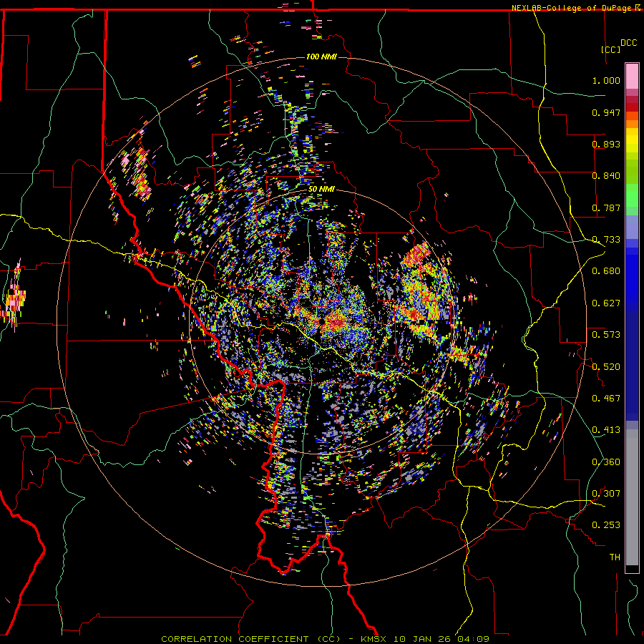
Task: Click the 0.413 value on the legend
Action: click(606, 430)
